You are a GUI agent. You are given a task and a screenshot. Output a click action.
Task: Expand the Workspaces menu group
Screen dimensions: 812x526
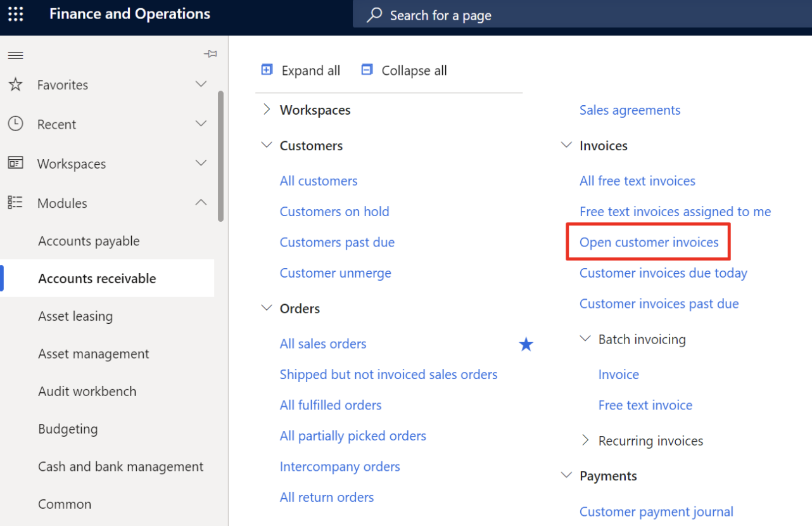point(266,110)
